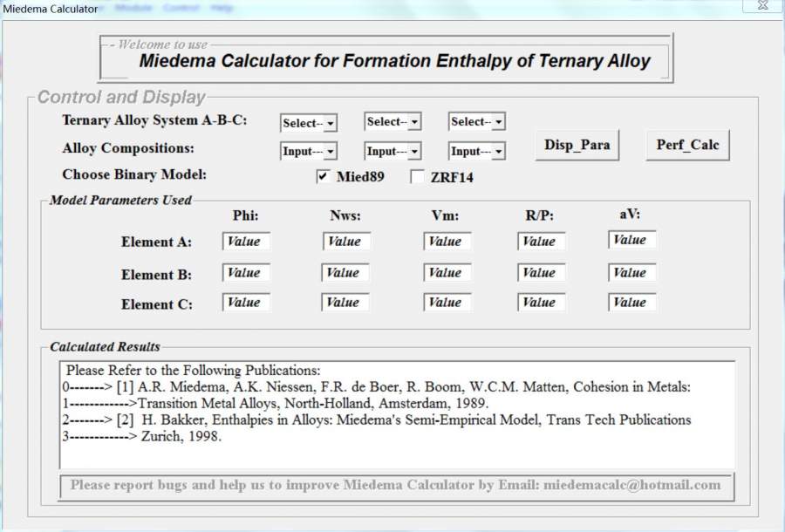Click the line '3------------> Zurich, 1998.'
785x532 pixels.
pyautogui.click(x=141, y=436)
